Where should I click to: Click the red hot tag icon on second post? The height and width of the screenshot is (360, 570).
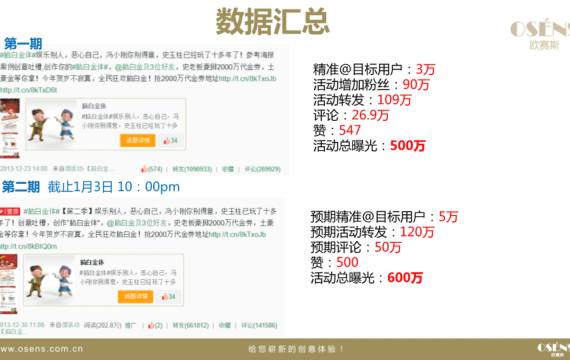point(10,211)
